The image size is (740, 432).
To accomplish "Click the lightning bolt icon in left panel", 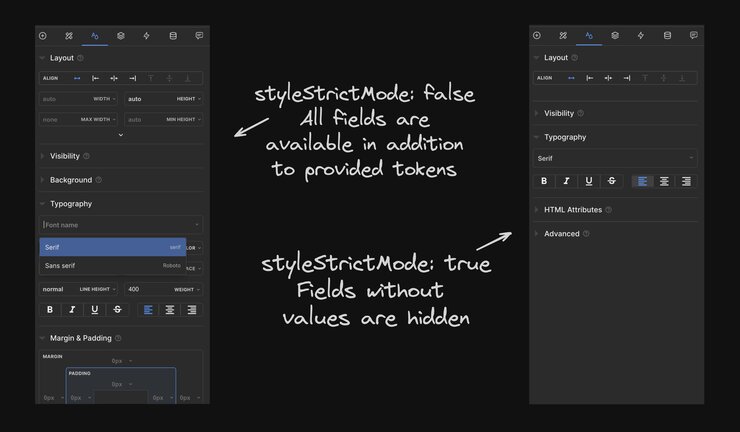I will 147,35.
